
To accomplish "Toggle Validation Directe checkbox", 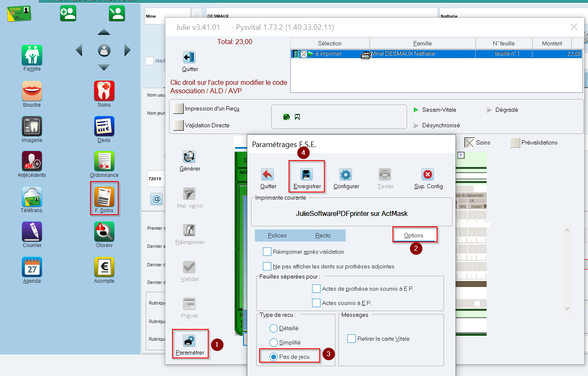I will pyautogui.click(x=178, y=125).
